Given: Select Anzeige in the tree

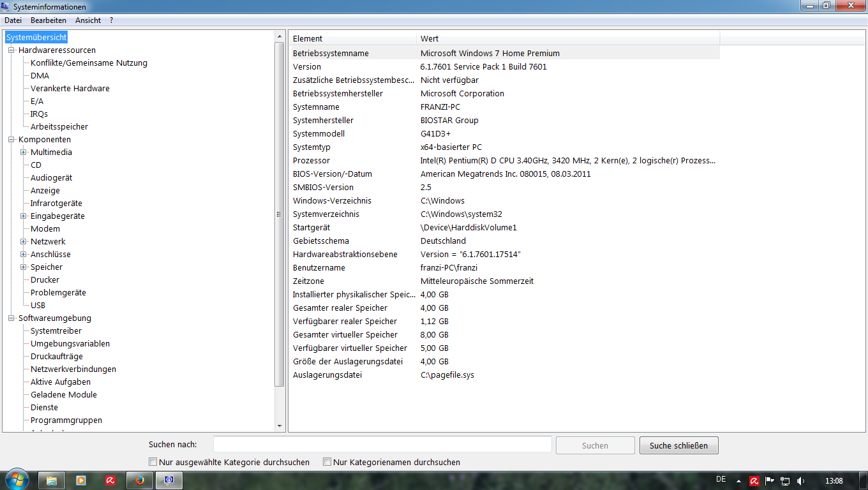Looking at the screenshot, I should coord(45,190).
